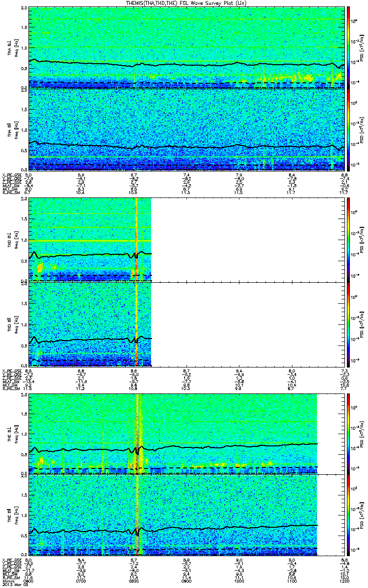Click the '1200' time tick label
This screenshot has width=368, height=588.
point(344,580)
